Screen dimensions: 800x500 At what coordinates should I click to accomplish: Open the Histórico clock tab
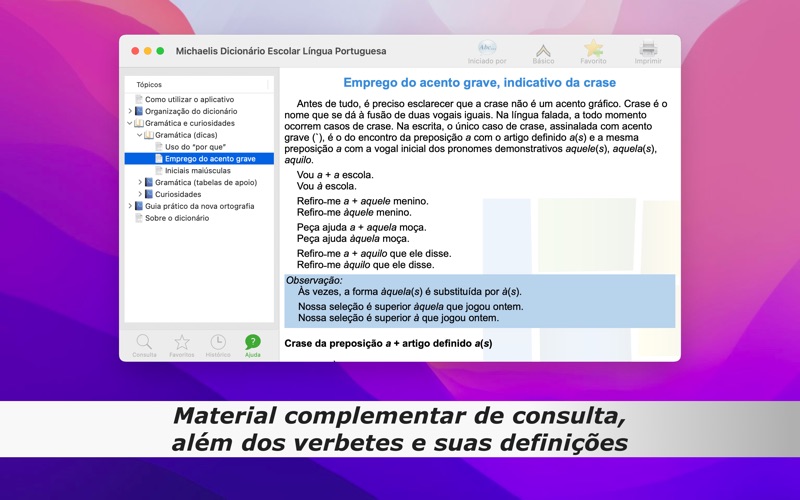[218, 345]
